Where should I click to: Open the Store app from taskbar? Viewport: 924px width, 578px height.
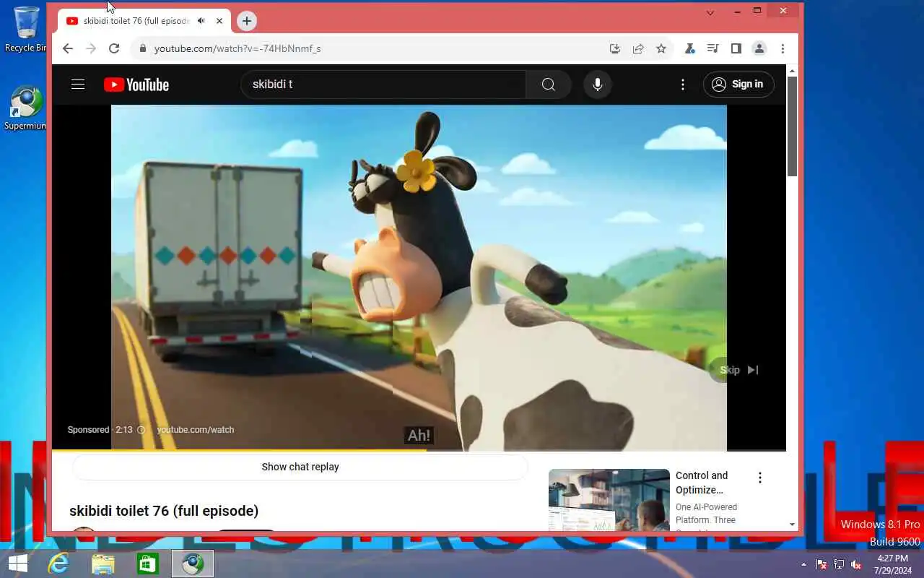147,564
